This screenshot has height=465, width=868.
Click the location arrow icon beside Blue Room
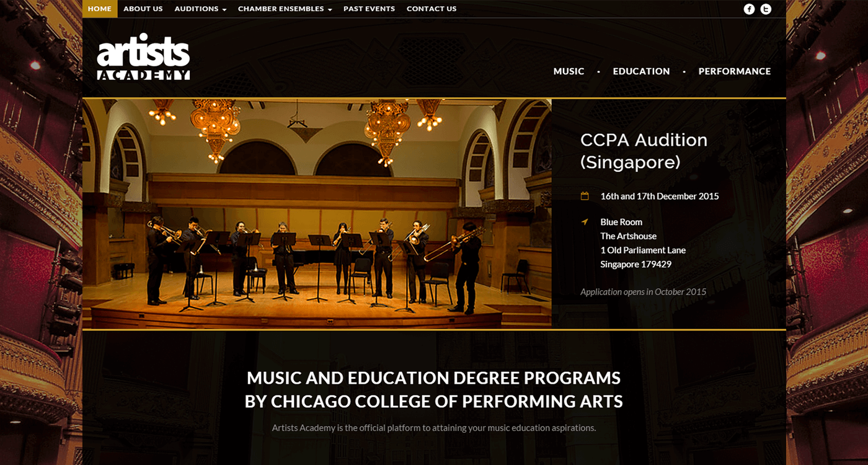coord(584,222)
